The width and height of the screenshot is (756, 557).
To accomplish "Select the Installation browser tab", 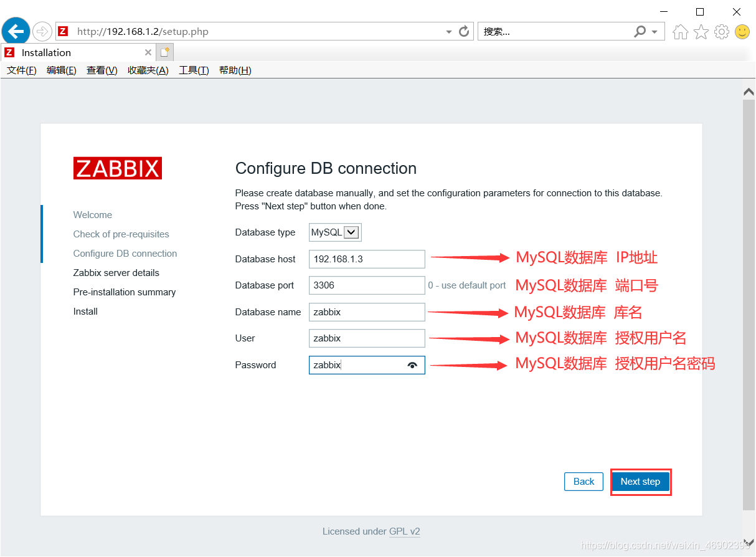I will [78, 52].
